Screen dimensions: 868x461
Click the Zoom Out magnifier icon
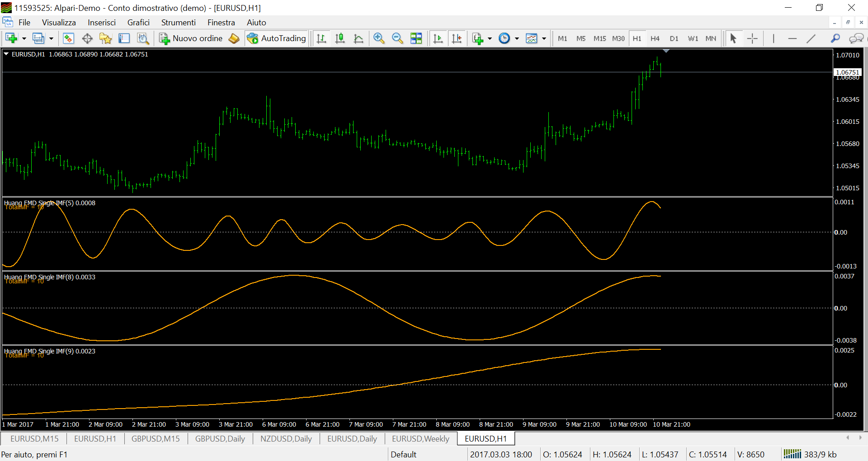pos(397,38)
